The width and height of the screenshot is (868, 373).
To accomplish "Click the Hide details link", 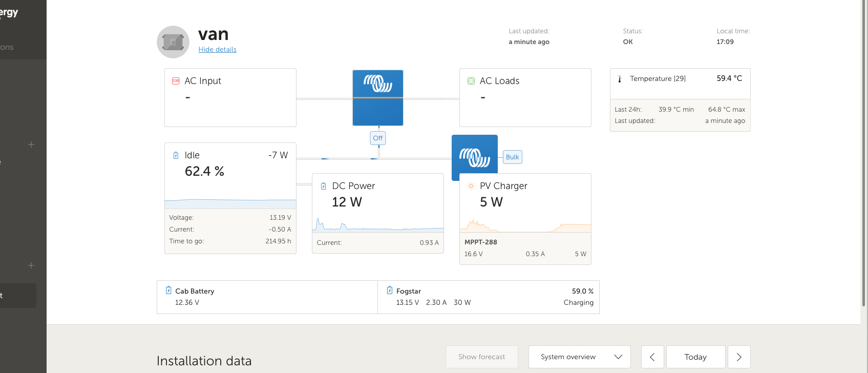I will tap(218, 50).
